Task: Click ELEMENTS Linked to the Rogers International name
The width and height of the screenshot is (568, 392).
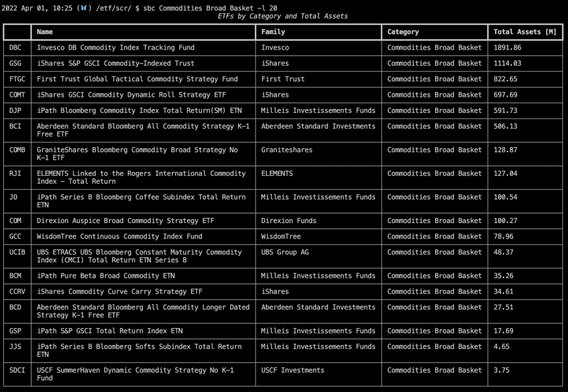Action: point(141,177)
